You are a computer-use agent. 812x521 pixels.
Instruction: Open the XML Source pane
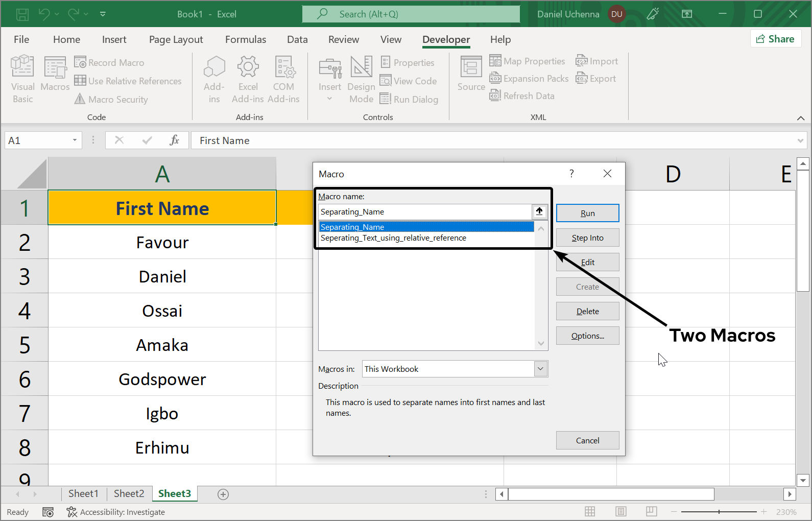pos(471,74)
